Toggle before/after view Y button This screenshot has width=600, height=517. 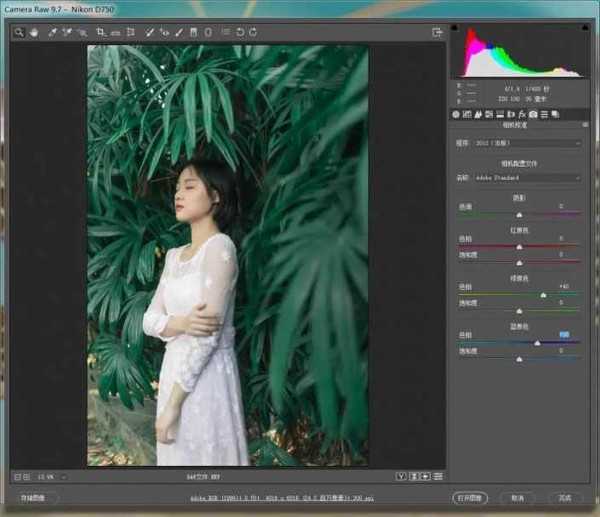click(x=400, y=475)
